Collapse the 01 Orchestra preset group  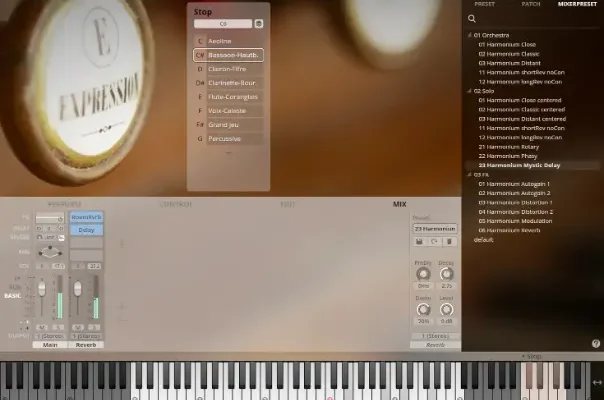point(469,35)
